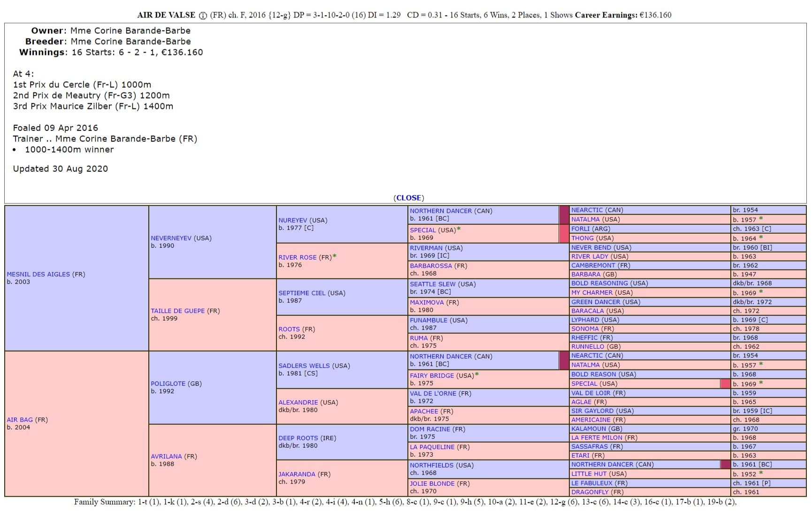812x513 pixels.
Task: Click LYPHARD link
Action: 585,320
